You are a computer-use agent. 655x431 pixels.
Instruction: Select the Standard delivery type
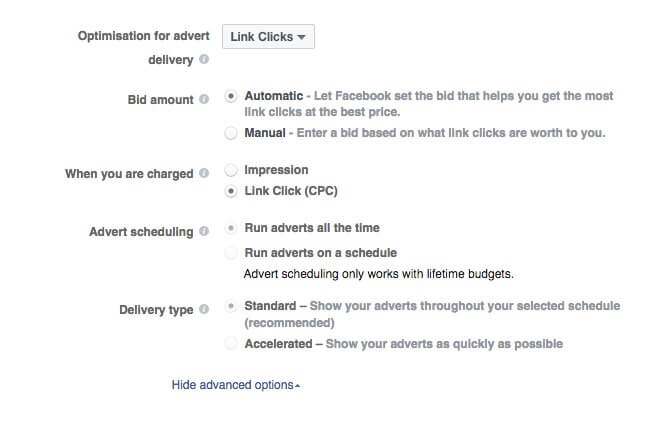click(x=232, y=306)
